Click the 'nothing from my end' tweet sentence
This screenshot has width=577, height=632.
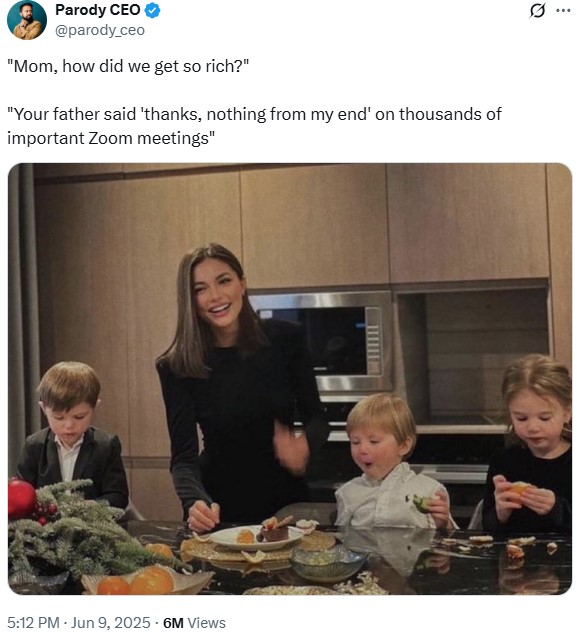coord(254,114)
